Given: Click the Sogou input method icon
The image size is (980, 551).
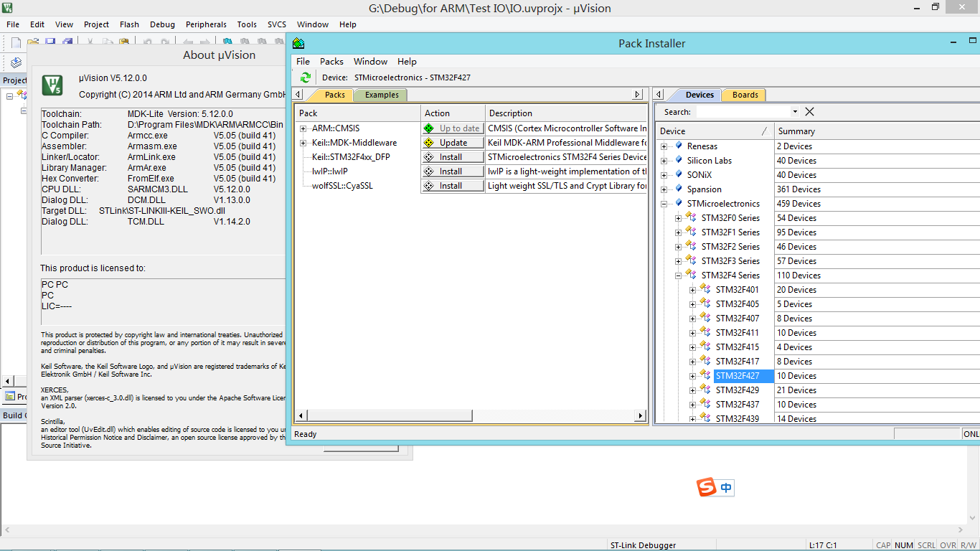Looking at the screenshot, I should coord(707,488).
